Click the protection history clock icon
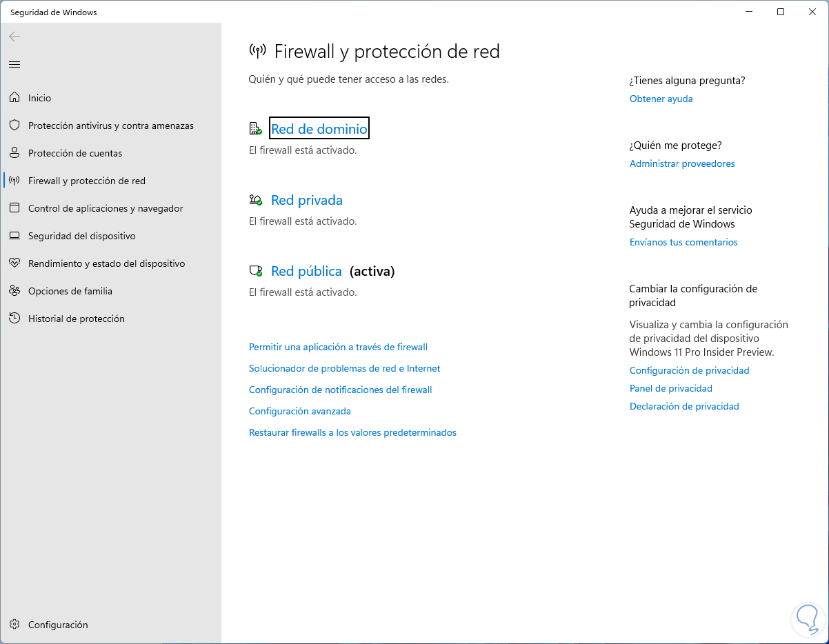The width and height of the screenshot is (829, 644). click(x=14, y=319)
